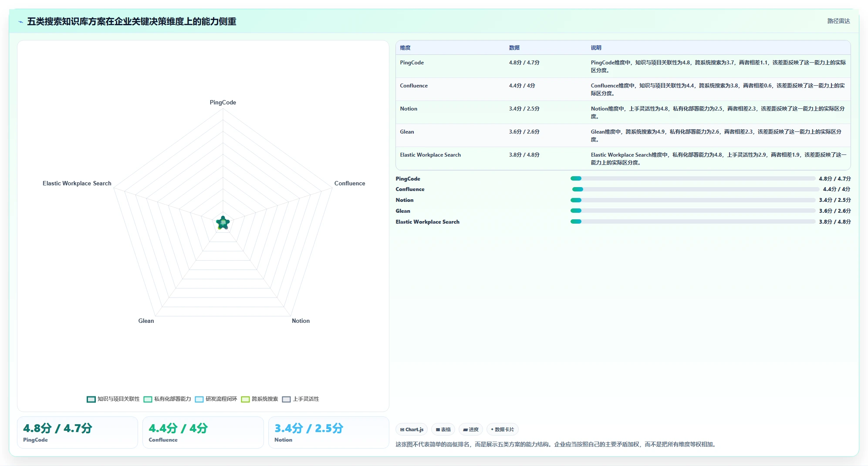Click the Confluence progress bar
Viewport: 868px width, 466px height.
coord(696,189)
